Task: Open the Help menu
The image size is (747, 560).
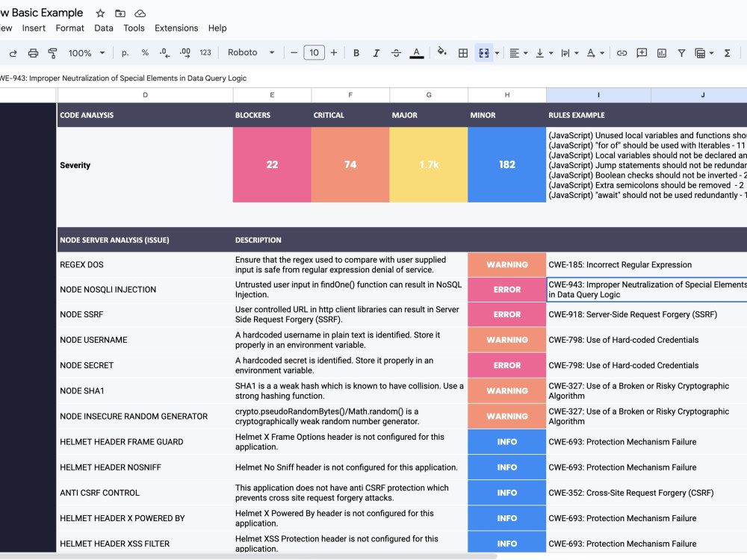Action: pos(217,28)
